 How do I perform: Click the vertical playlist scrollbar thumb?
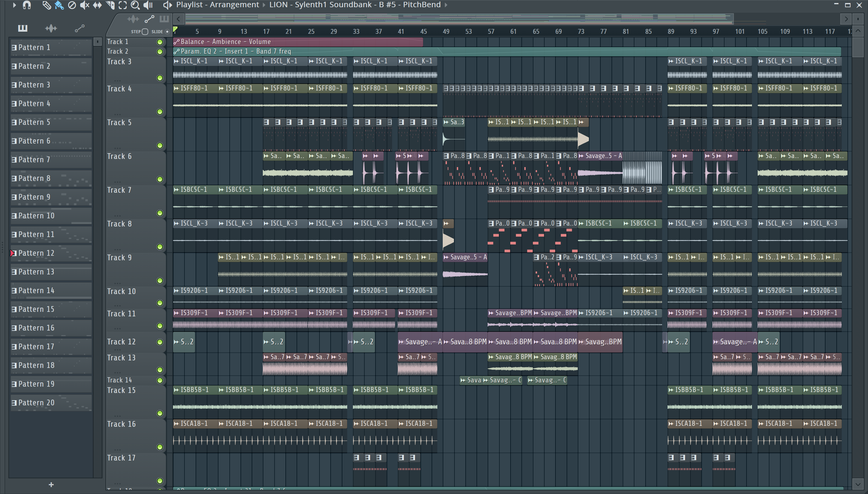pyautogui.click(x=858, y=48)
